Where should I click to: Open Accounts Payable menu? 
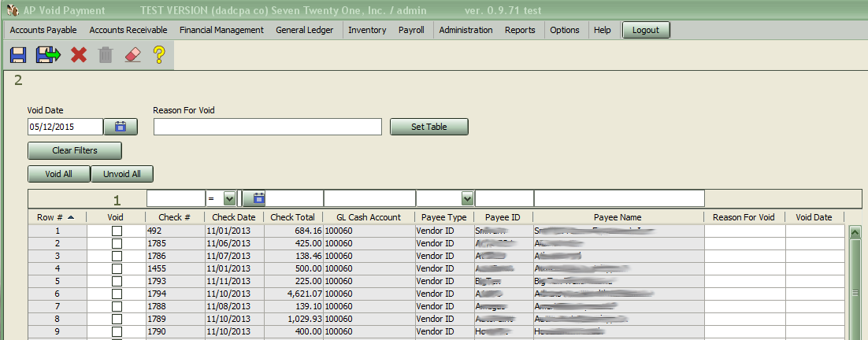pyautogui.click(x=43, y=30)
